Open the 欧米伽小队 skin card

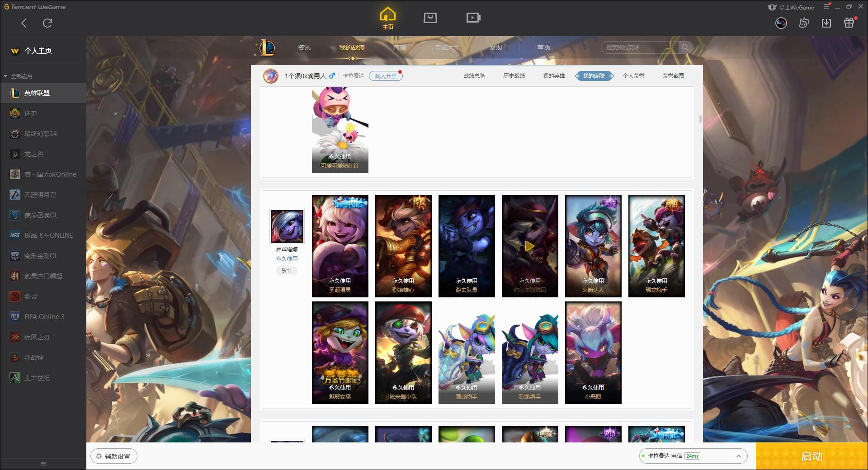[x=403, y=352]
